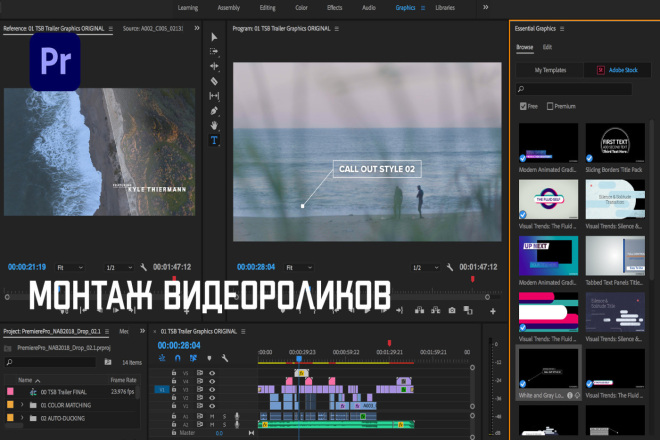The image size is (660, 440).
Task: Select My Templates button
Action: click(x=550, y=70)
